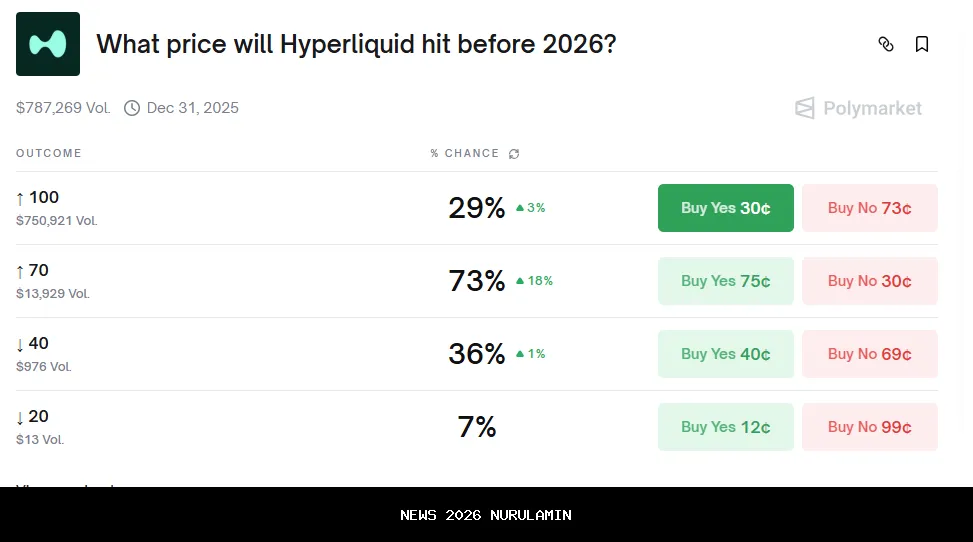This screenshot has width=973, height=542.
Task: Buy No at 99¢ for ↓ 20
Action: [869, 427]
